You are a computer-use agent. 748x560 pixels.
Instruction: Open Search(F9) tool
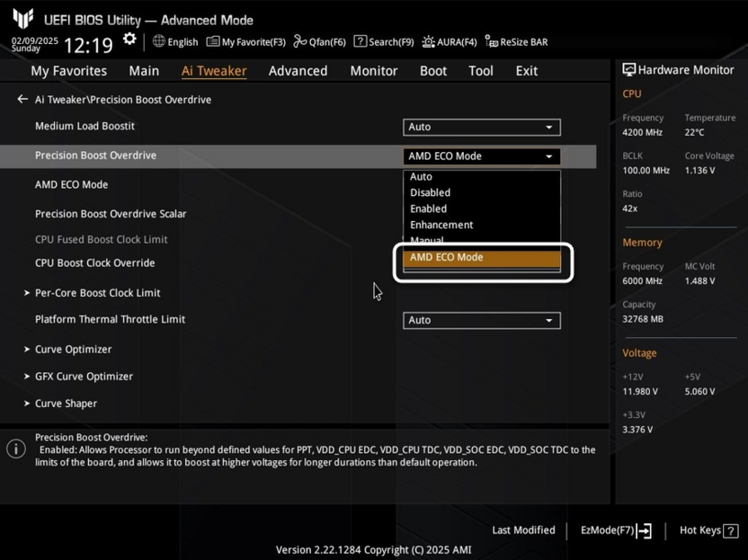click(x=384, y=42)
